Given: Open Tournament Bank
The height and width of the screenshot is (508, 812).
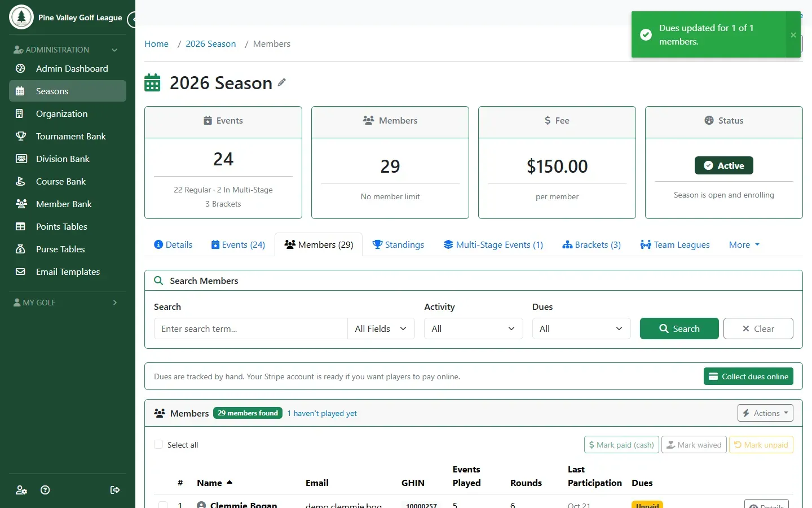Looking at the screenshot, I should pyautogui.click(x=68, y=136).
